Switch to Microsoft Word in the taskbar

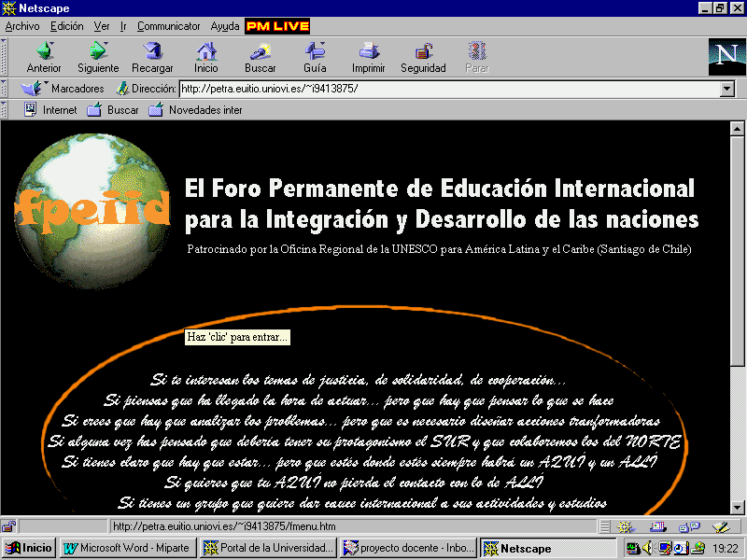click(x=129, y=548)
